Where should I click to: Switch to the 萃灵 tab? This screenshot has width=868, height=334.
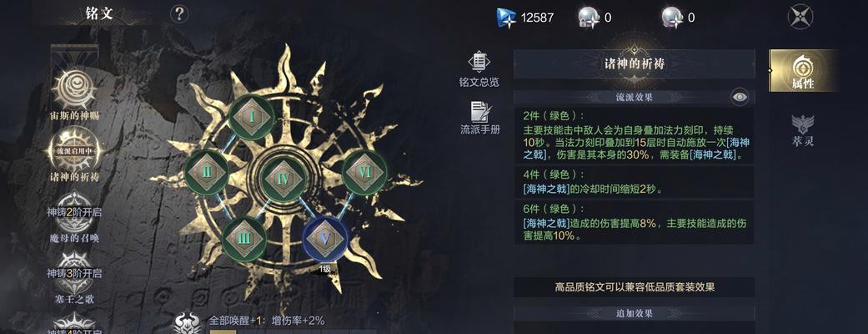click(802, 129)
